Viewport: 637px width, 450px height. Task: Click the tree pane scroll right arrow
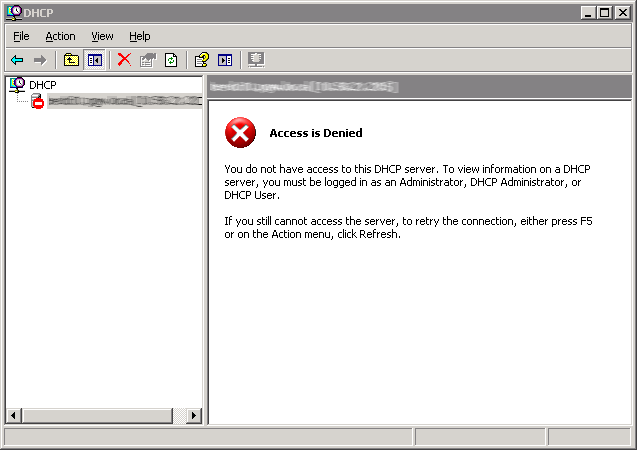[194, 415]
